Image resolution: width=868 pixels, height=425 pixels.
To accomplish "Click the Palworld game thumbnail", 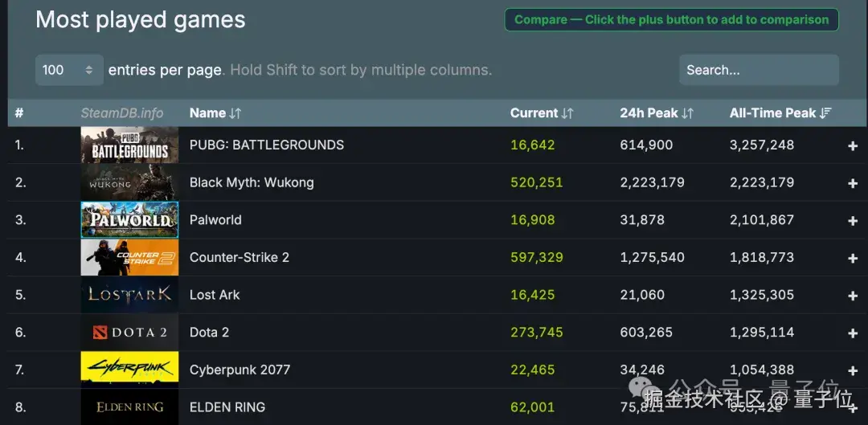I will coord(129,219).
